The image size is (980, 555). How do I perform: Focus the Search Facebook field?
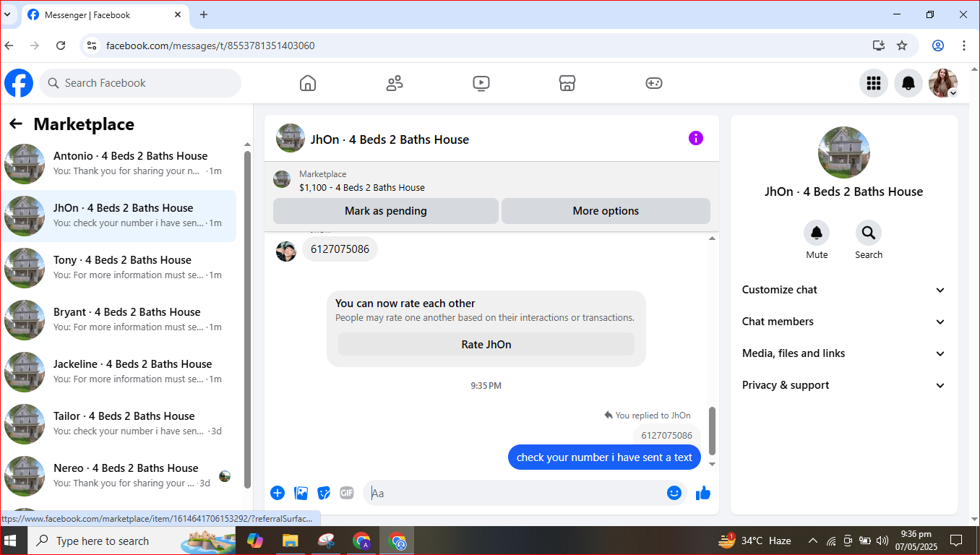140,83
